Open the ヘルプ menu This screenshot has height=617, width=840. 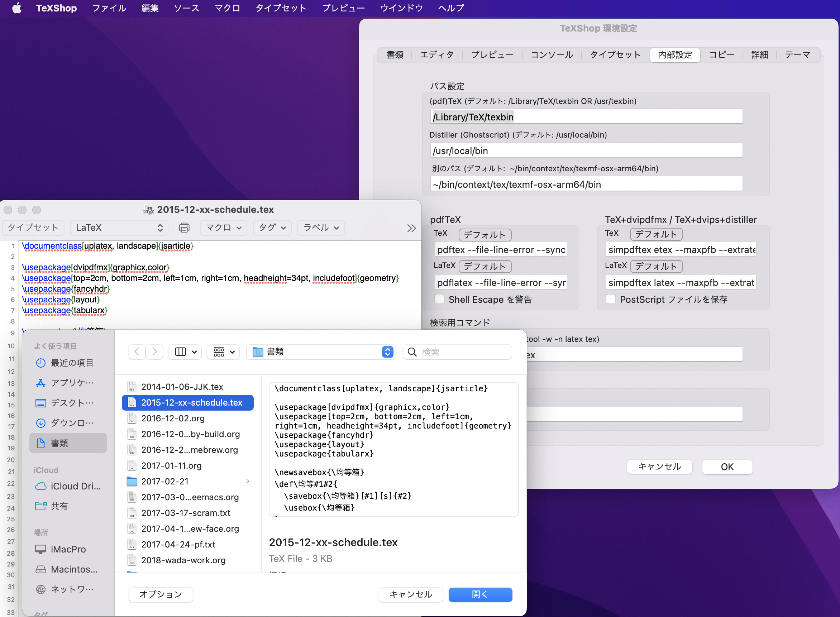tap(451, 8)
